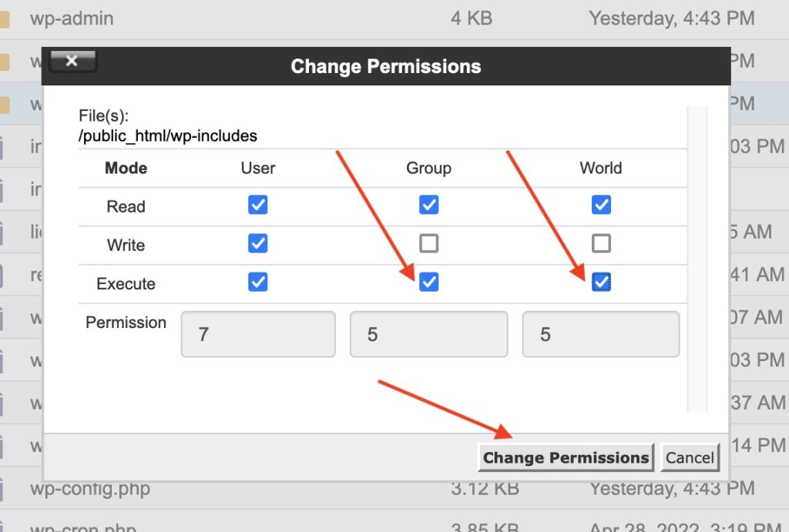Uncheck Group Execute permission

[428, 282]
